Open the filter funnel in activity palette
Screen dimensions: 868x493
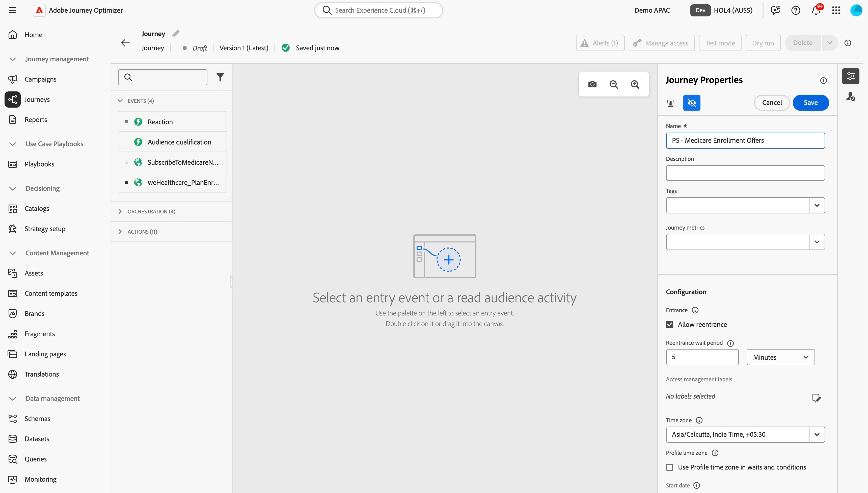point(220,77)
